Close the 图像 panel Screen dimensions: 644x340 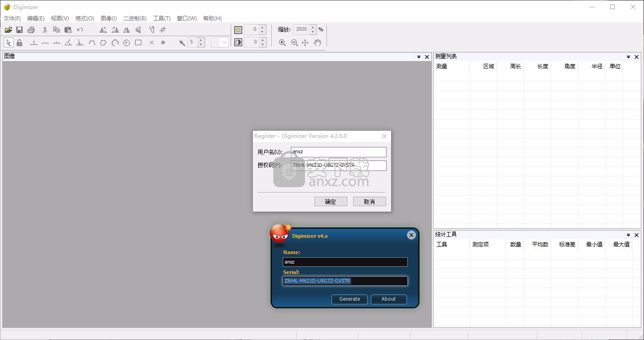(x=427, y=57)
